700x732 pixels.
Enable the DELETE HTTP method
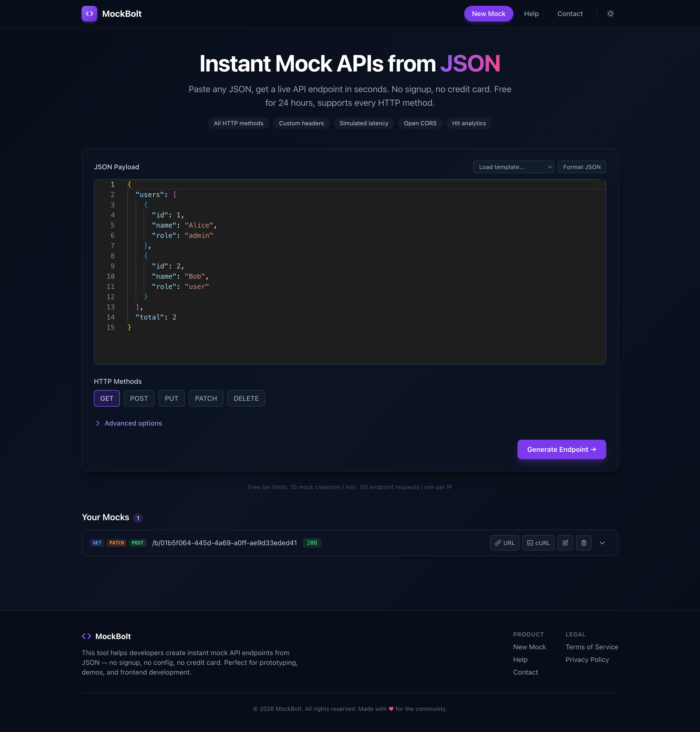pos(246,398)
